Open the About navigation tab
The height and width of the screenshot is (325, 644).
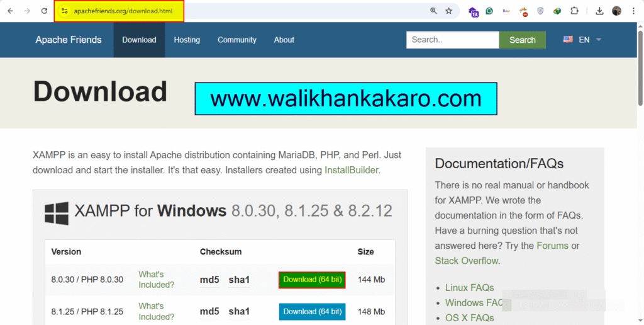[x=284, y=40]
